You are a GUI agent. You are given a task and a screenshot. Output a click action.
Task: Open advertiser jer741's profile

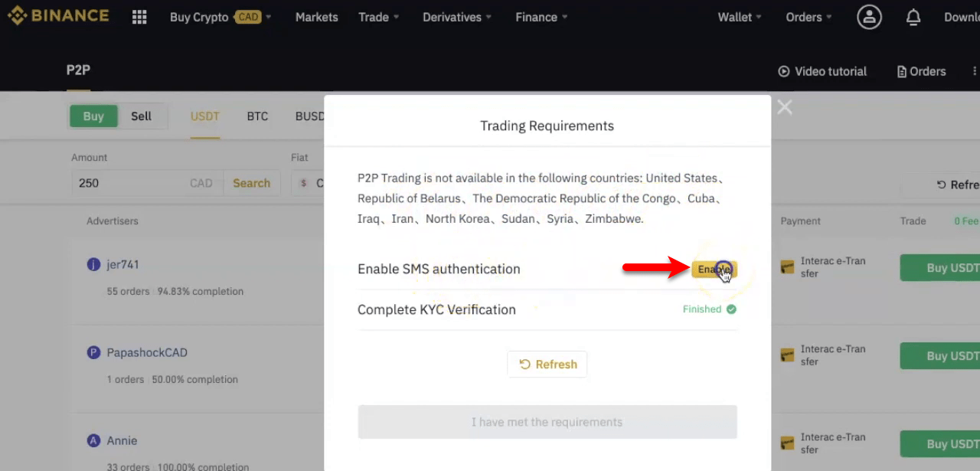pos(123,264)
